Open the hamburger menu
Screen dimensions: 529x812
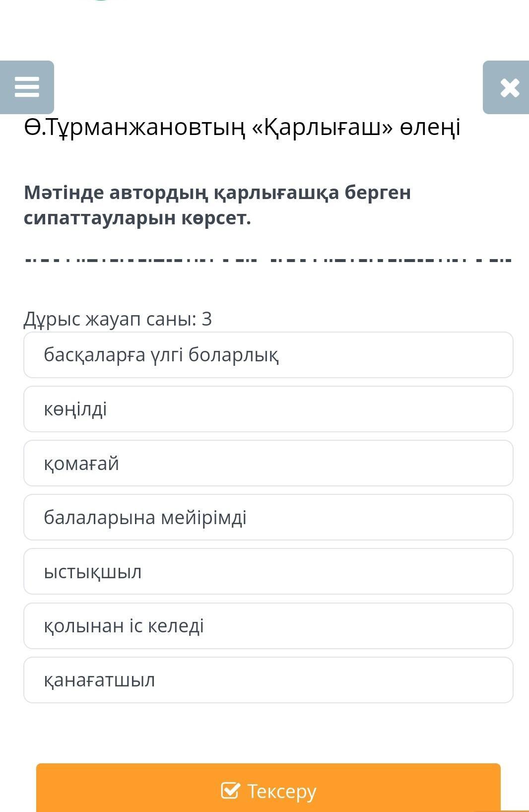(x=27, y=87)
